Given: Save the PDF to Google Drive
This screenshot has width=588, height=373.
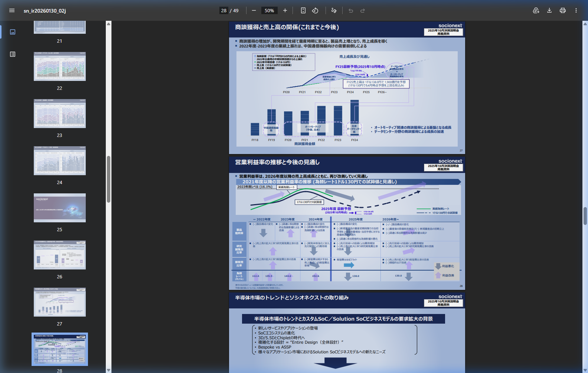Looking at the screenshot, I should tap(536, 10).
